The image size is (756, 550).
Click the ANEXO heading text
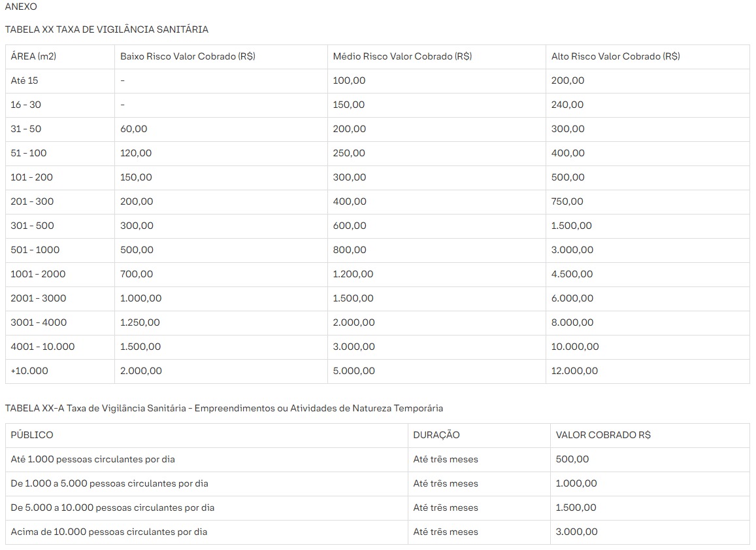point(21,7)
